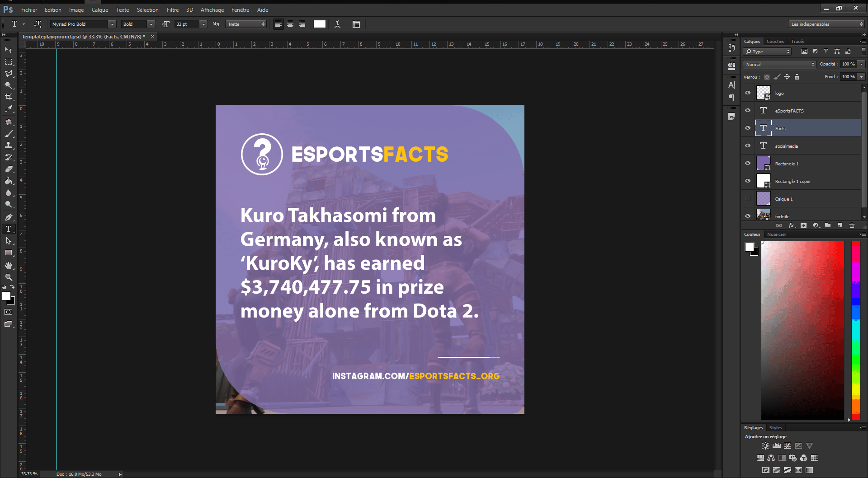The height and width of the screenshot is (478, 868).
Task: Open the layer filter Type dropdown
Action: tap(767, 52)
